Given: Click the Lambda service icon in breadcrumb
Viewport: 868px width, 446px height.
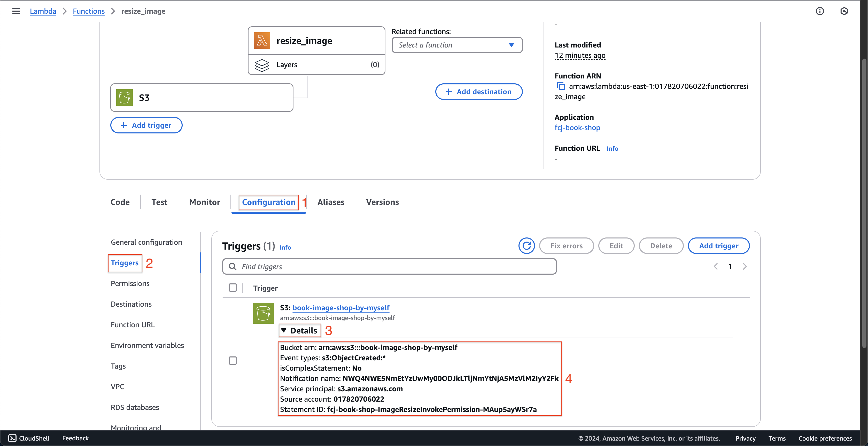Looking at the screenshot, I should [x=43, y=11].
